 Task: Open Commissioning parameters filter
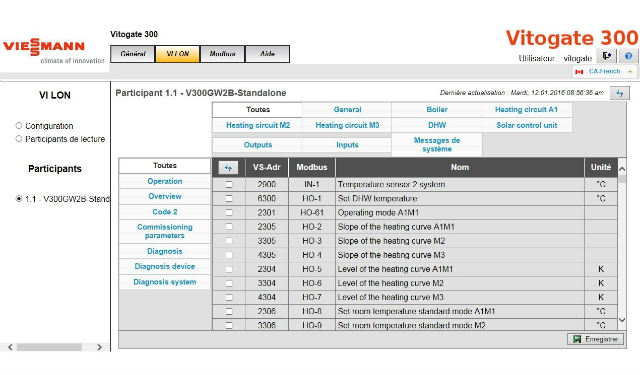[164, 231]
